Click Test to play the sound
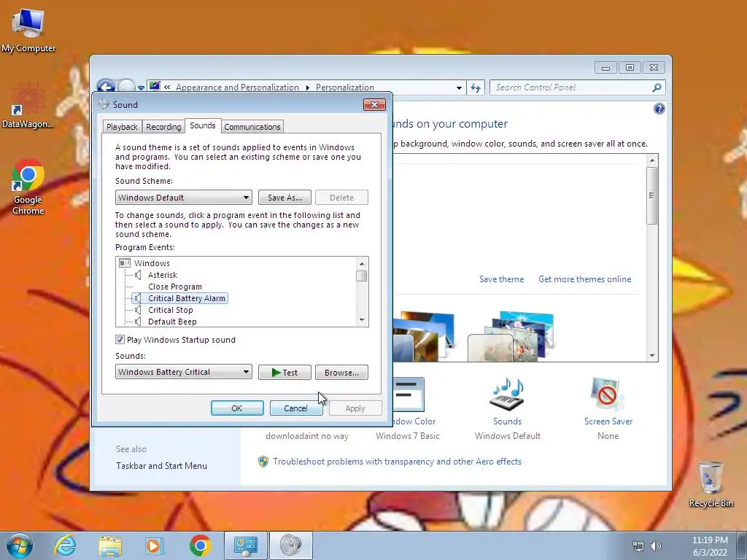747x560 pixels. 285,373
